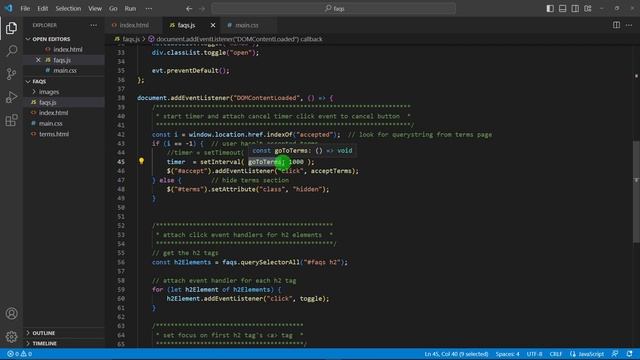
Task: Open the Run menu
Action: tap(130, 9)
